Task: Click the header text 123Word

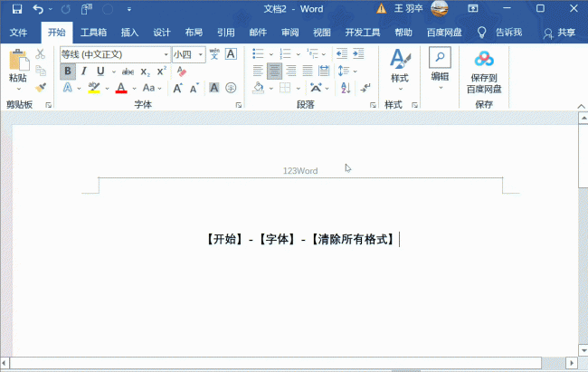Action: click(x=300, y=171)
